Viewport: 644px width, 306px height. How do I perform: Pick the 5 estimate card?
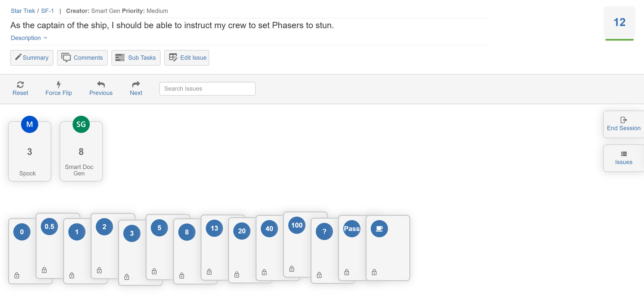159,247
